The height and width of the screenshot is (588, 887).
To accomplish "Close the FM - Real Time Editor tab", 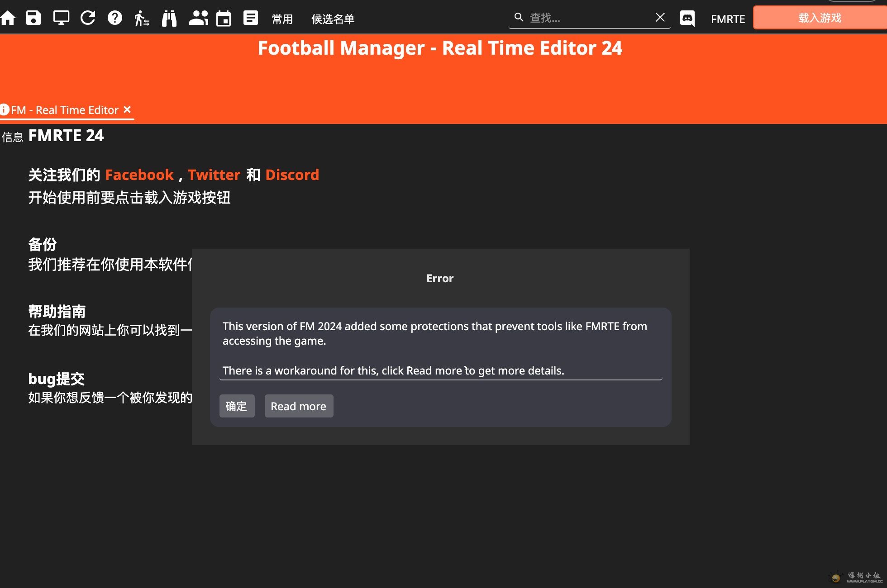I will coord(127,109).
